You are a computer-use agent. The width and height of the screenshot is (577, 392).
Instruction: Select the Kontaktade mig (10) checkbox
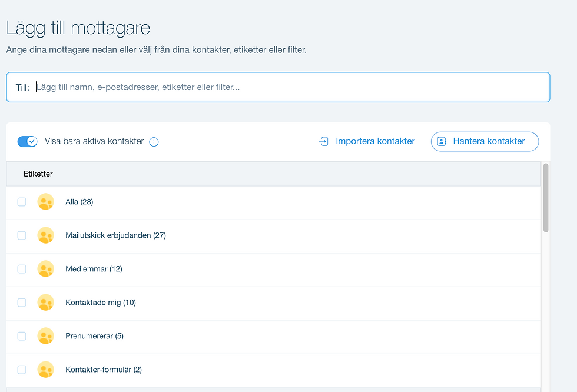point(22,303)
